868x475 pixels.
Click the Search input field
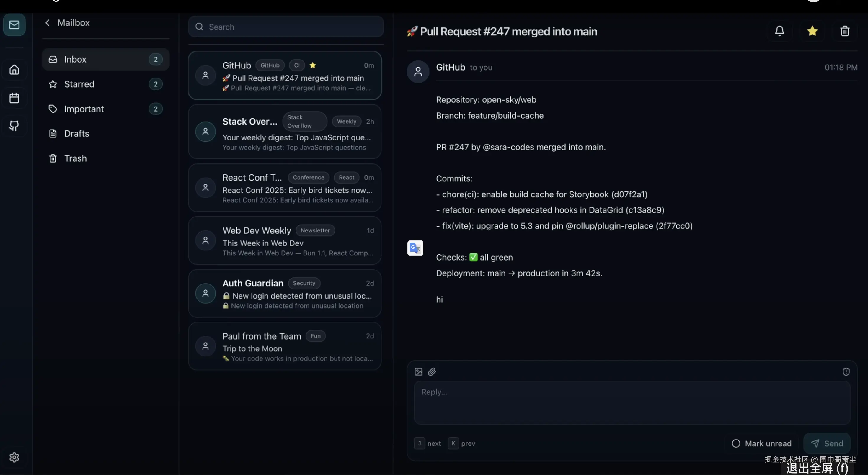click(x=286, y=27)
